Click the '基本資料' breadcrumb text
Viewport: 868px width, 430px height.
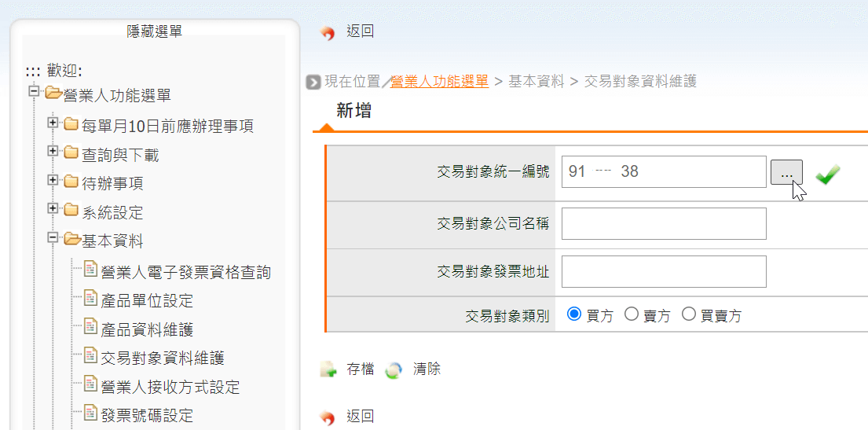coord(537,82)
